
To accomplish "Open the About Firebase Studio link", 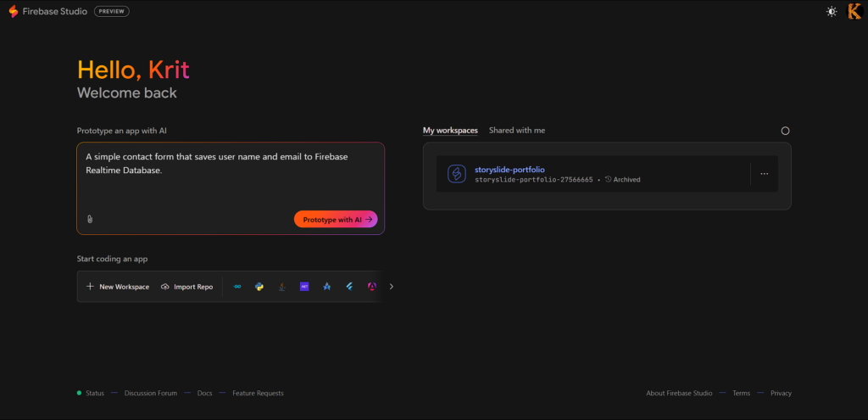I will [x=679, y=393].
